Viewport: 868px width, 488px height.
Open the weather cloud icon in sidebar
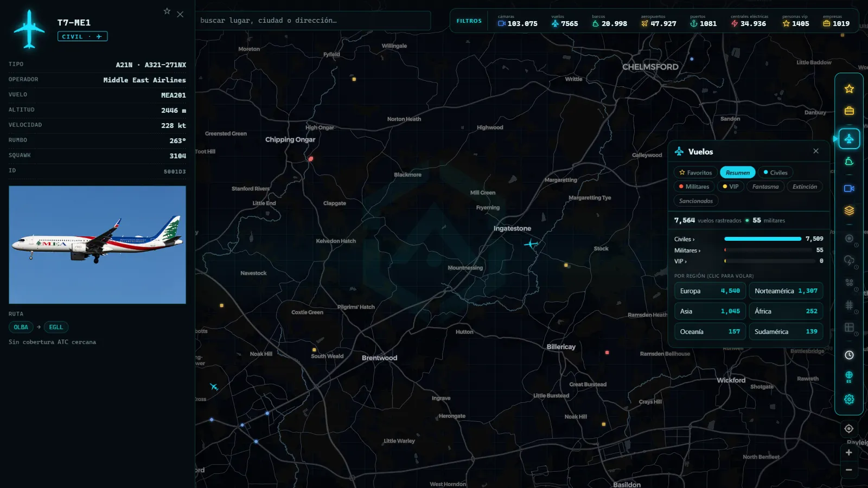tap(849, 260)
